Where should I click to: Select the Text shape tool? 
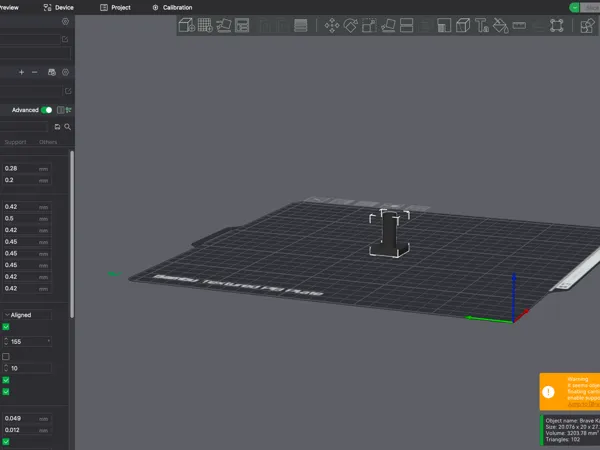[481, 26]
